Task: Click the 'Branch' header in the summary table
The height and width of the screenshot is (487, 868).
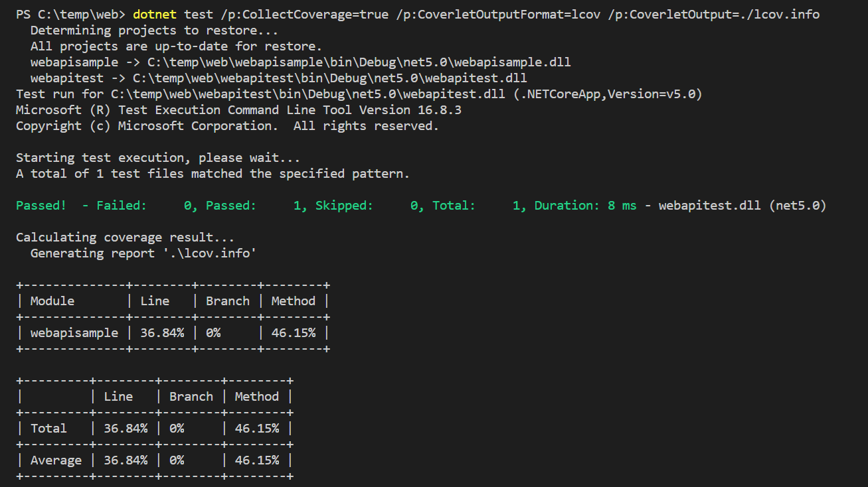Action: coord(191,397)
